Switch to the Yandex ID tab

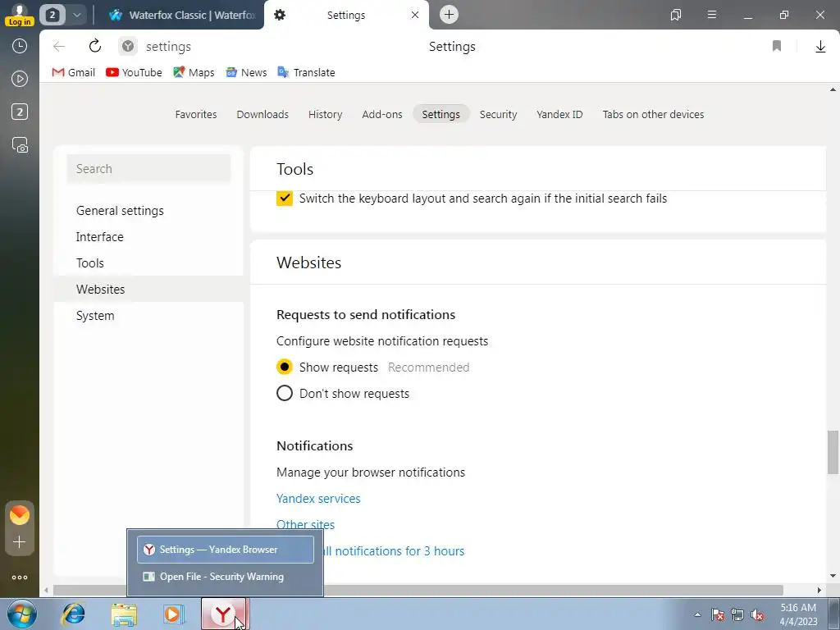pyautogui.click(x=559, y=114)
